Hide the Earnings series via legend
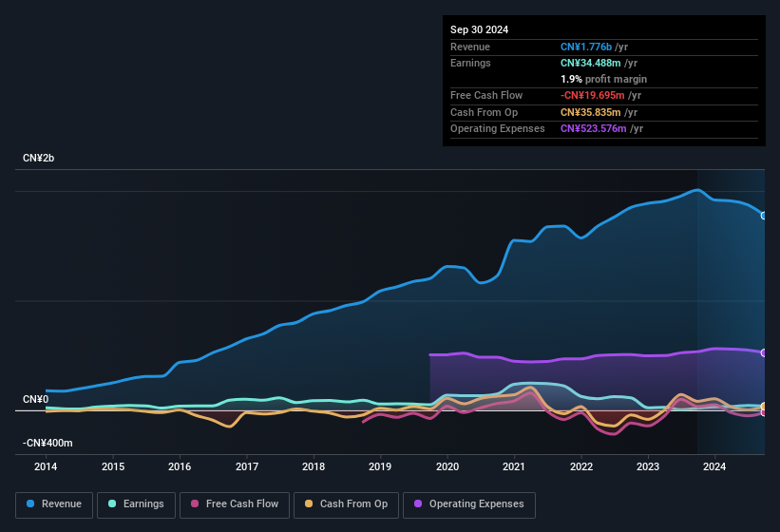Viewport: 780px width, 532px height. click(x=135, y=504)
